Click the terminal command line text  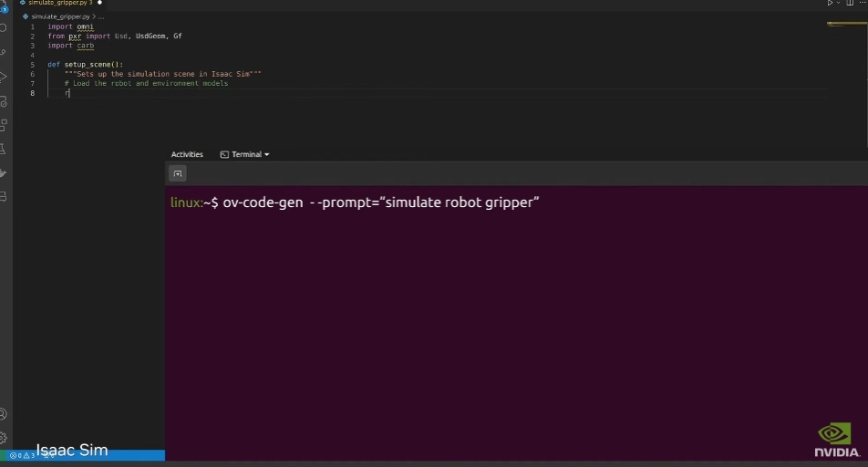[381, 202]
